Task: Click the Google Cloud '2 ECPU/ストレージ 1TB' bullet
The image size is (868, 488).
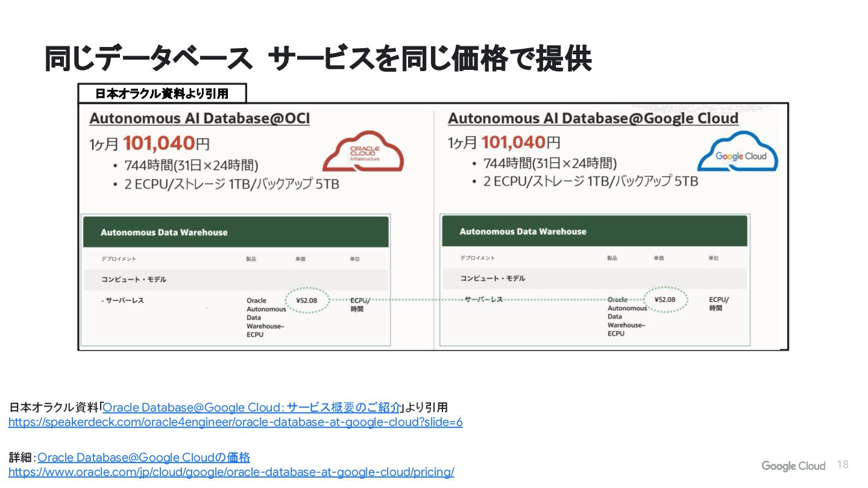Action: pyautogui.click(x=591, y=181)
